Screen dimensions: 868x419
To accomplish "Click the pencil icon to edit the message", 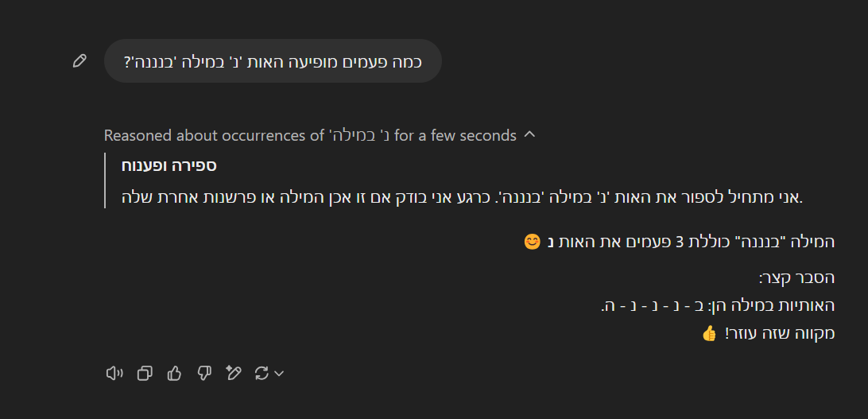I will (79, 61).
